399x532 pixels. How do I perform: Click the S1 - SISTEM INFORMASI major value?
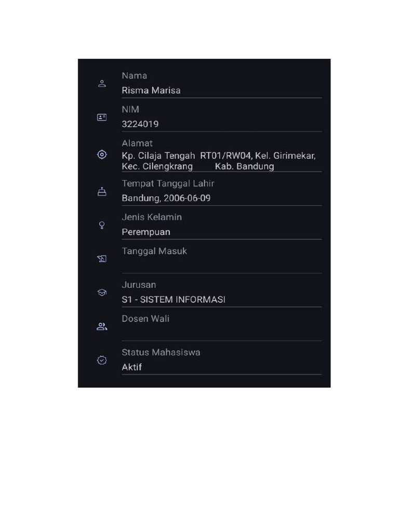pos(174,300)
